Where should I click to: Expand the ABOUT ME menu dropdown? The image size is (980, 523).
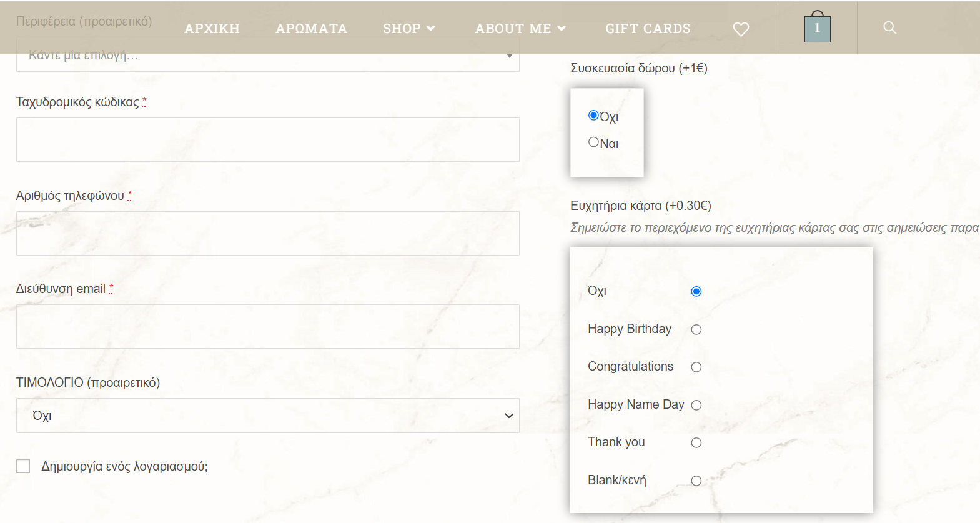pyautogui.click(x=520, y=29)
